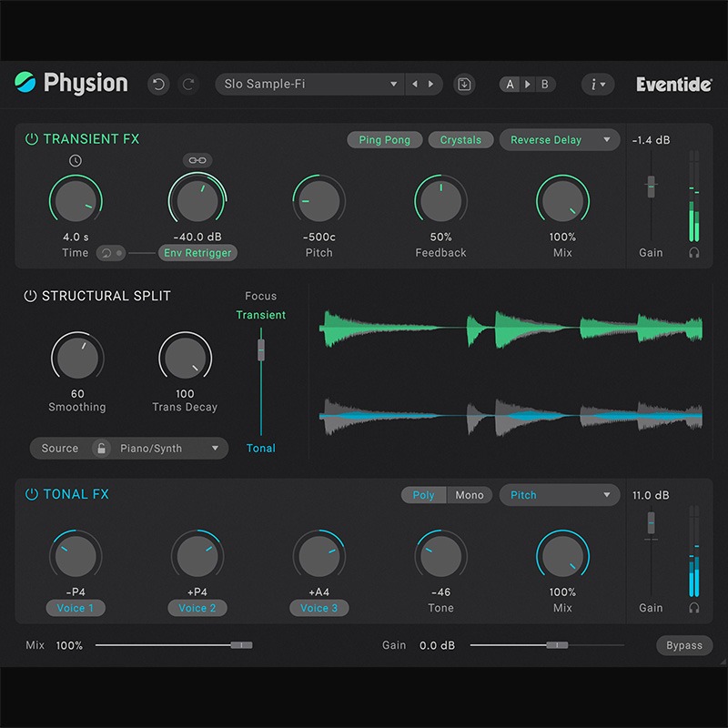Click the Tonal FX Mix knob
728x728 pixels.
click(562, 556)
